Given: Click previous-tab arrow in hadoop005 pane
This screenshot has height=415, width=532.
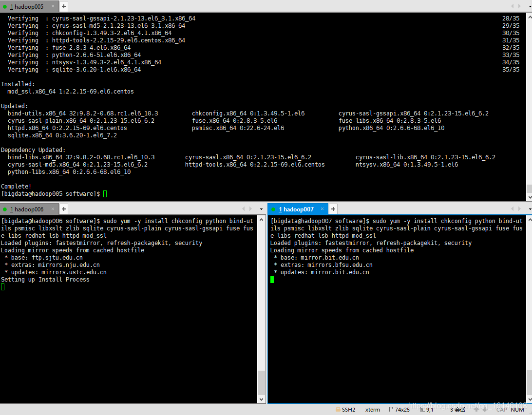Looking at the screenshot, I should [x=513, y=6].
